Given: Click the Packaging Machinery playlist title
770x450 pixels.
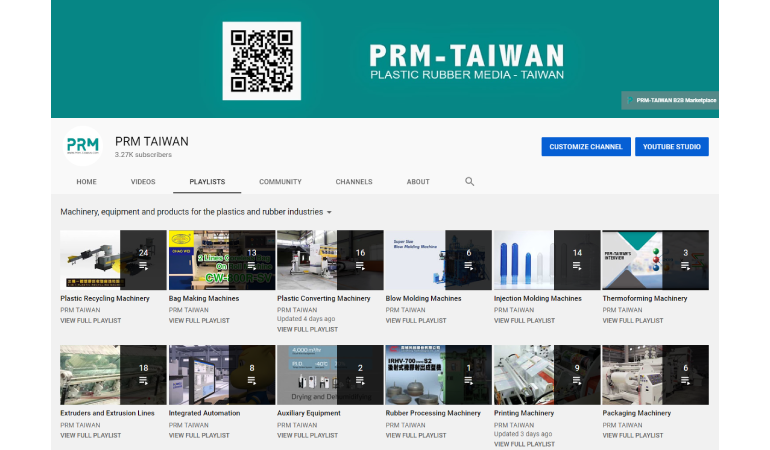Looking at the screenshot, I should point(636,413).
